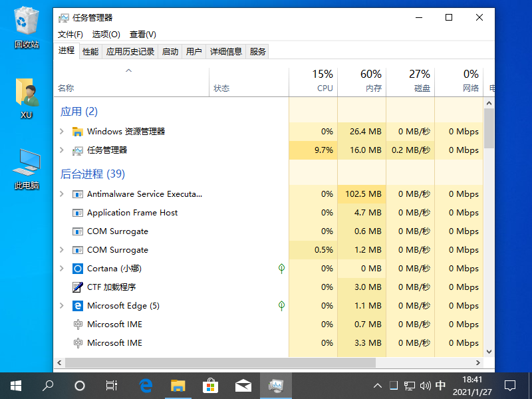The image size is (532, 399).
Task: Click the horizontal scrollbar right arrow
Action: click(478, 362)
